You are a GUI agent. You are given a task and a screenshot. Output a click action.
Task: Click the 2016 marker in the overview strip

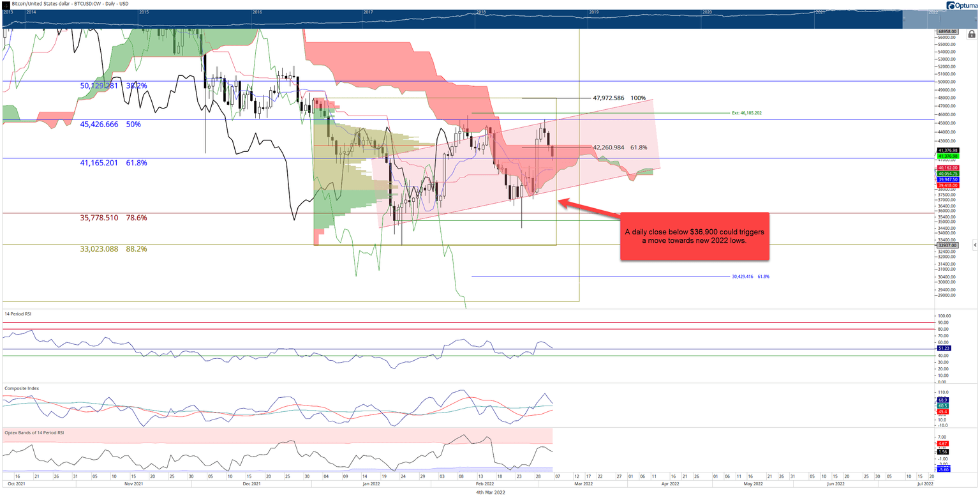pos(258,12)
